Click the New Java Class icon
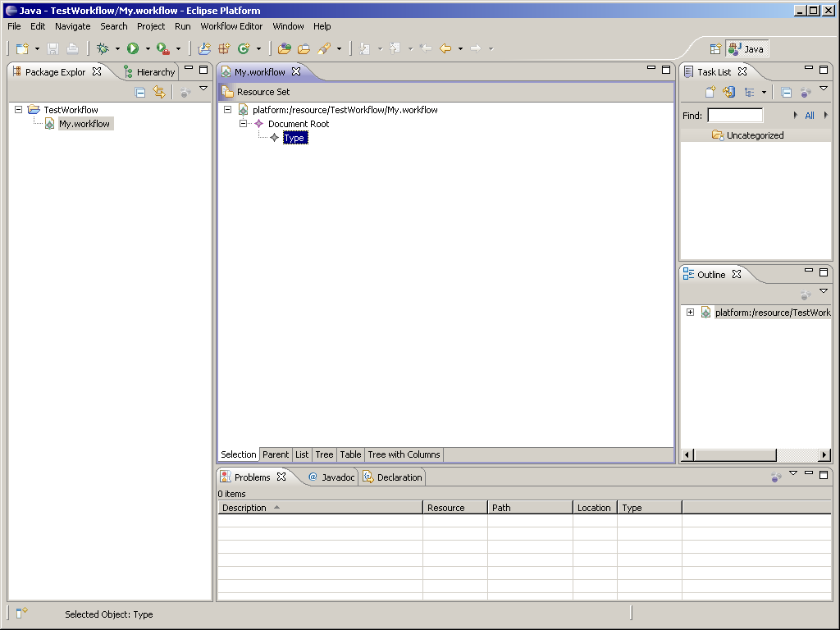Viewport: 840px width, 630px height. tap(243, 49)
